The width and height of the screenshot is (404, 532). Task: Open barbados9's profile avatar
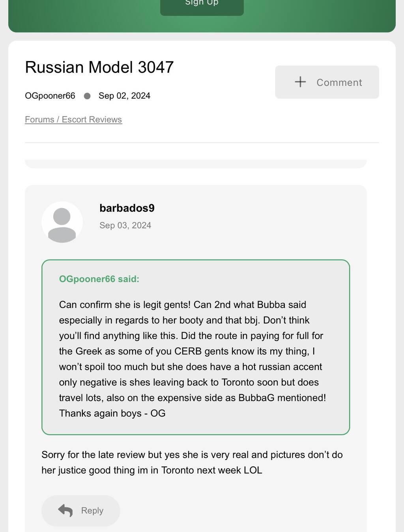pos(62,222)
